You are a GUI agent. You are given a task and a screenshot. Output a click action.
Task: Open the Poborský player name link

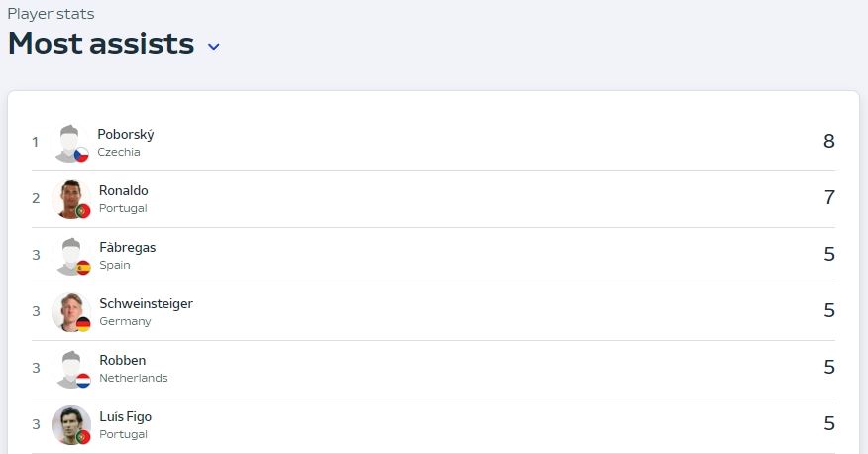point(126,135)
